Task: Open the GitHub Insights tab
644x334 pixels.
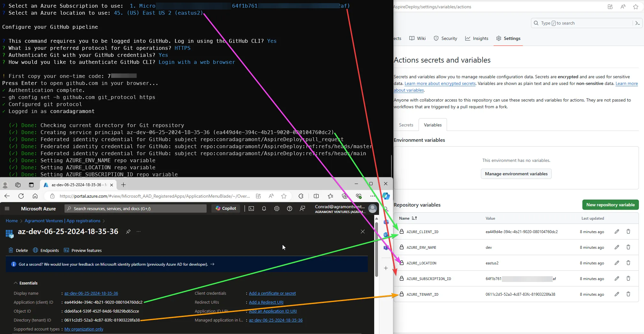Action: pos(477,38)
